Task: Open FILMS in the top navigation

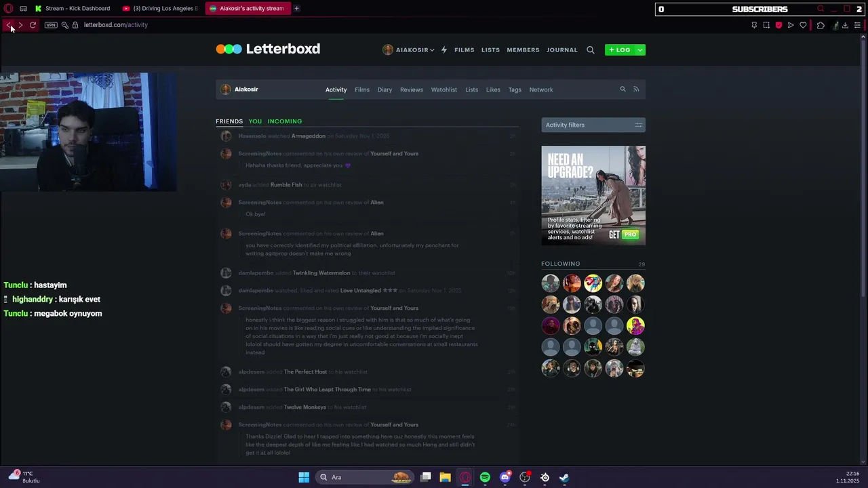Action: 465,49
